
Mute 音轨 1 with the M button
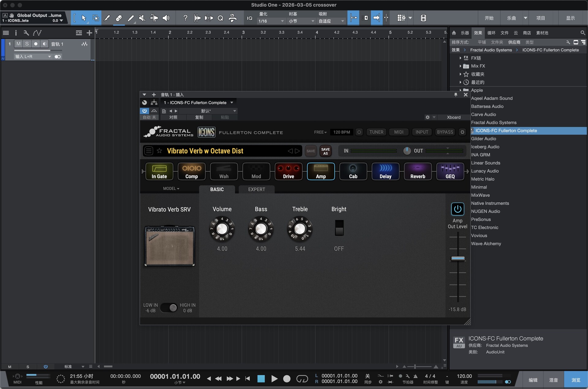click(18, 44)
